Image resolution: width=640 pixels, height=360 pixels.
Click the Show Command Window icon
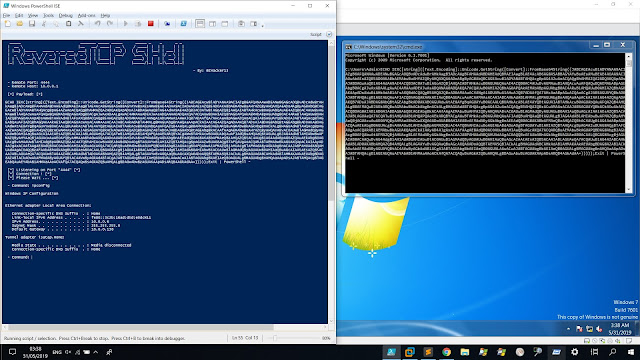pos(241,24)
